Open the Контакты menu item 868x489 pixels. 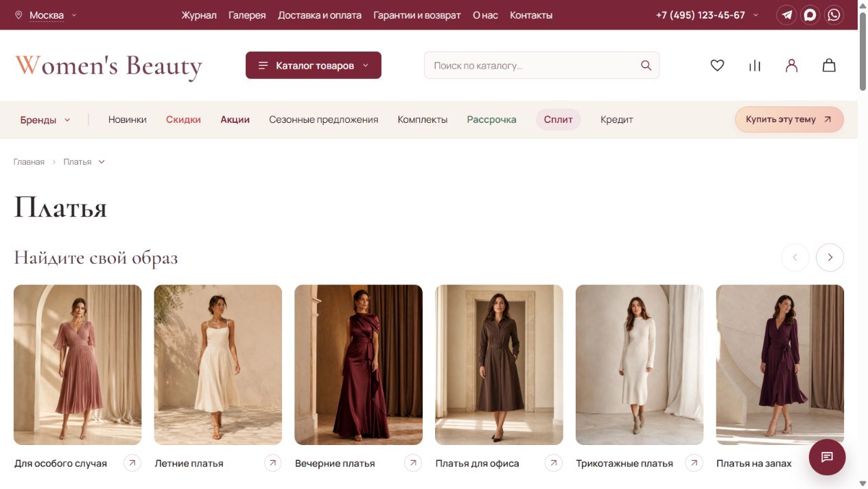tap(531, 15)
